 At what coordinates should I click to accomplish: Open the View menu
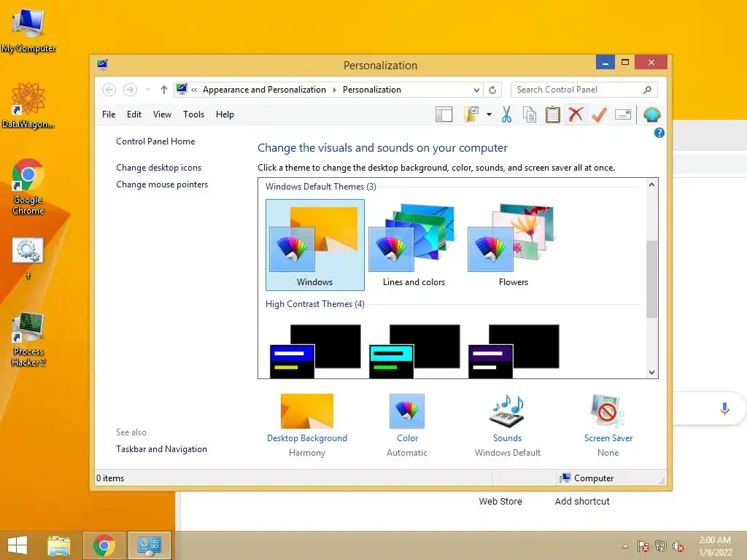pos(162,114)
